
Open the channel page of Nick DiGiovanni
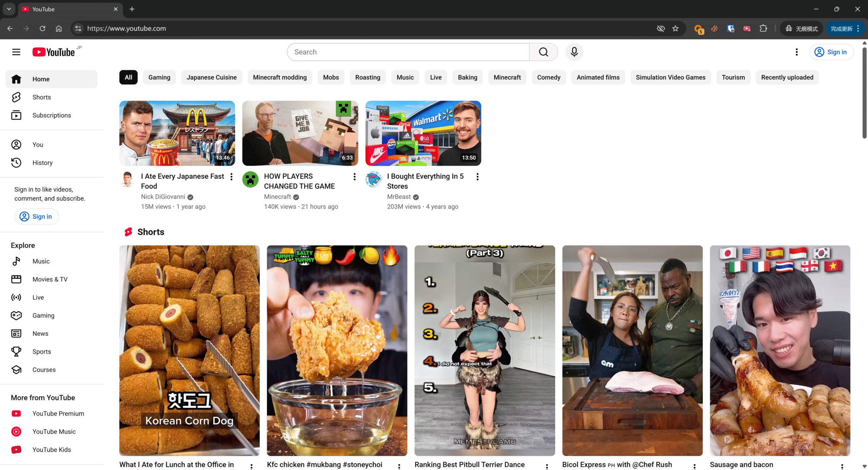coord(163,197)
